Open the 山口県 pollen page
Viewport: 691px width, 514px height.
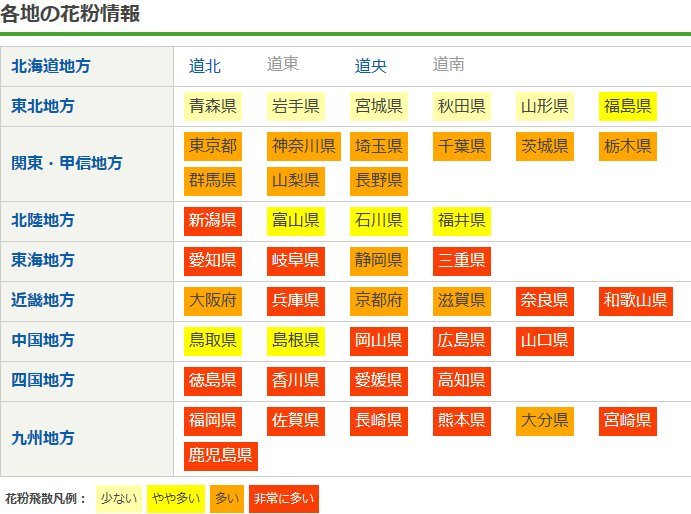click(544, 340)
